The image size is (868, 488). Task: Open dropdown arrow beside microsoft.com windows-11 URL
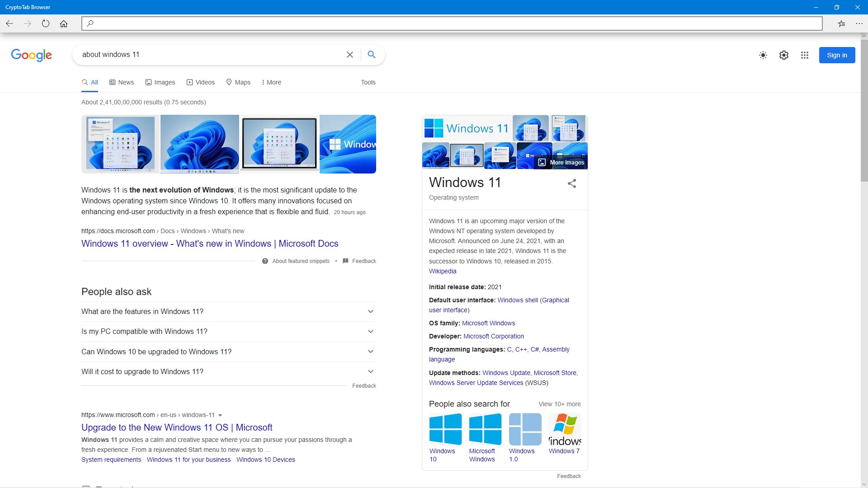(220, 415)
